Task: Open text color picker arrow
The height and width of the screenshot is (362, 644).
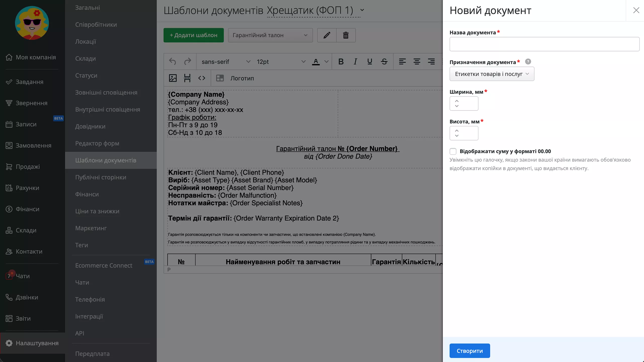Action: (326, 62)
